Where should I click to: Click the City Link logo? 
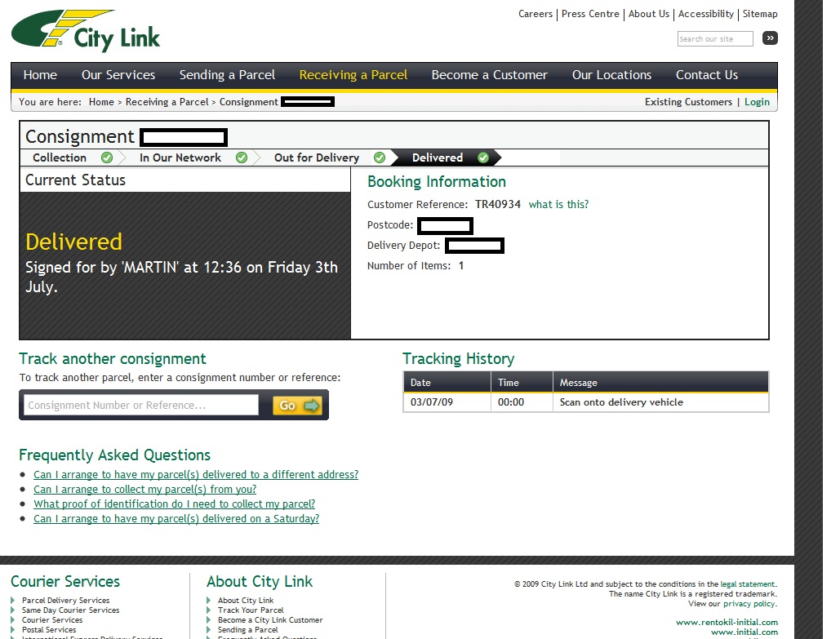tap(86, 32)
